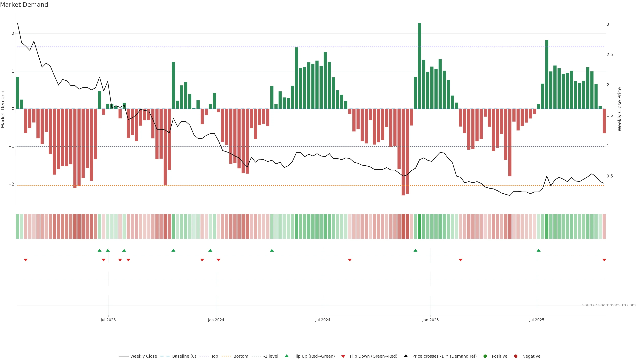Click the Jul 2025 x-axis label

(x=536, y=320)
